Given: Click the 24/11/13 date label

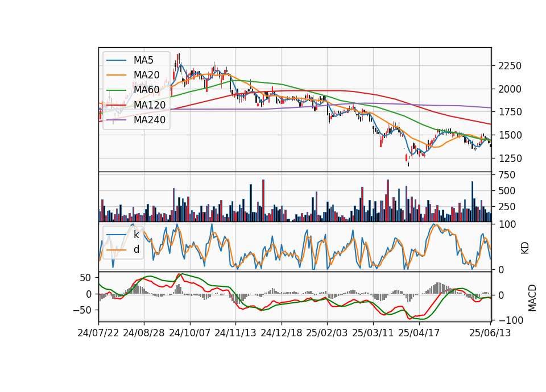Looking at the screenshot, I should (235, 333).
